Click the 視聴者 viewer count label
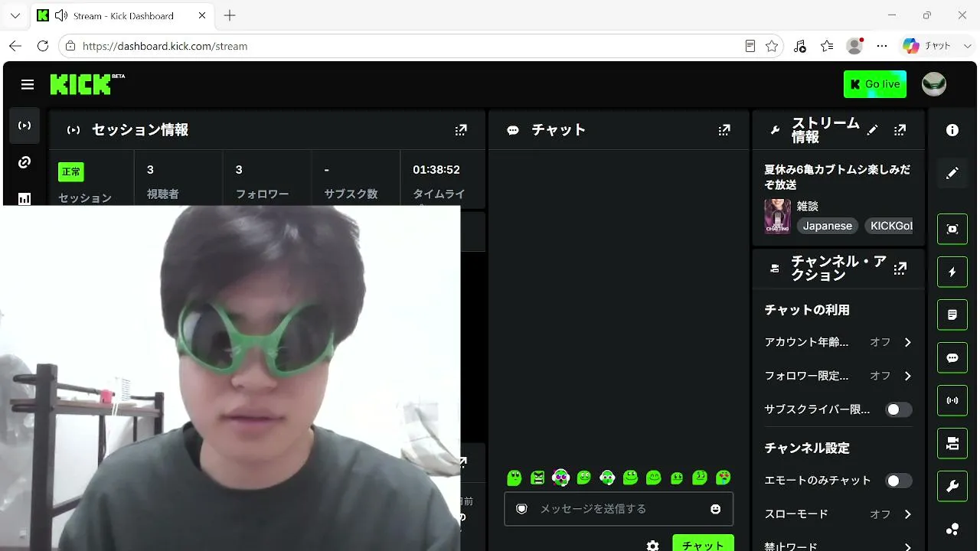The width and height of the screenshot is (980, 551). [x=163, y=194]
